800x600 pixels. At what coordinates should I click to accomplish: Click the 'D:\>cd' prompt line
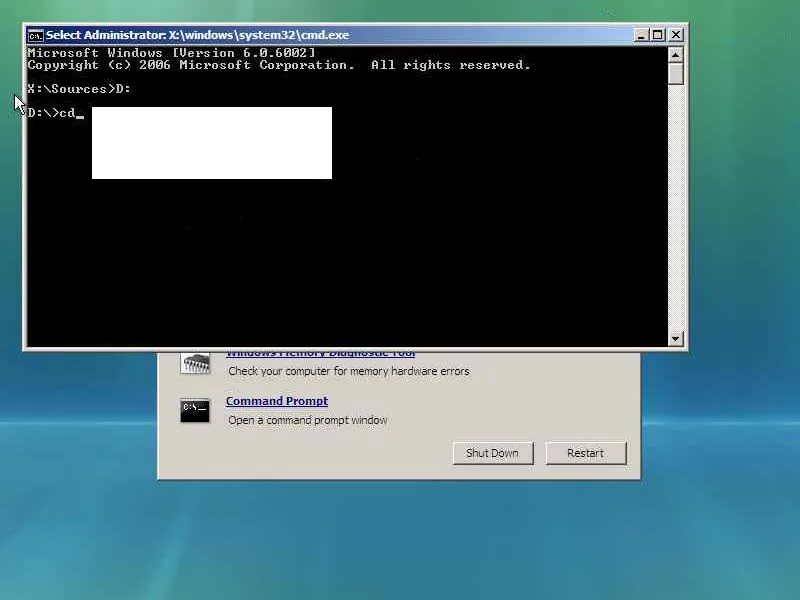click(56, 113)
